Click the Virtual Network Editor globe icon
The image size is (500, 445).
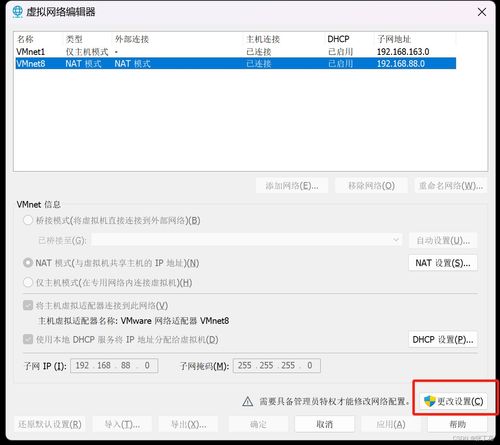(17, 12)
